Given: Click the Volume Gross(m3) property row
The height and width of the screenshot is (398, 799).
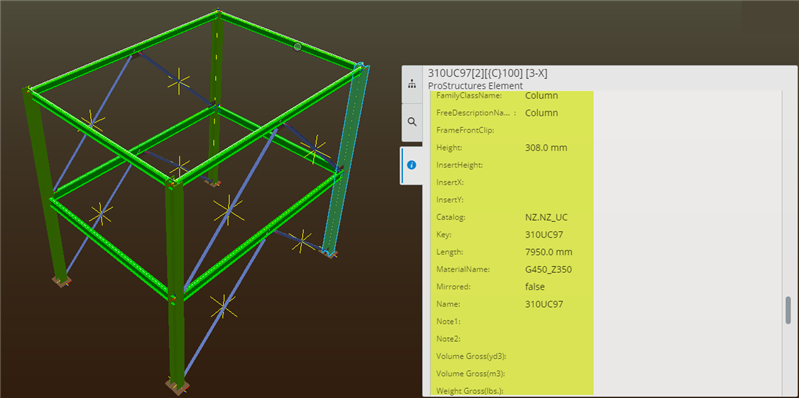Looking at the screenshot, I should 512,374.
